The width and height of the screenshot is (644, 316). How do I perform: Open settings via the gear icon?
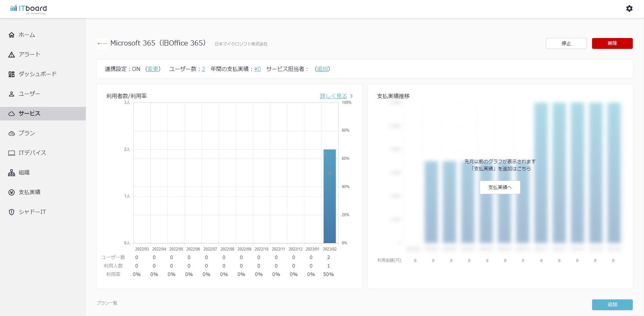tap(629, 8)
